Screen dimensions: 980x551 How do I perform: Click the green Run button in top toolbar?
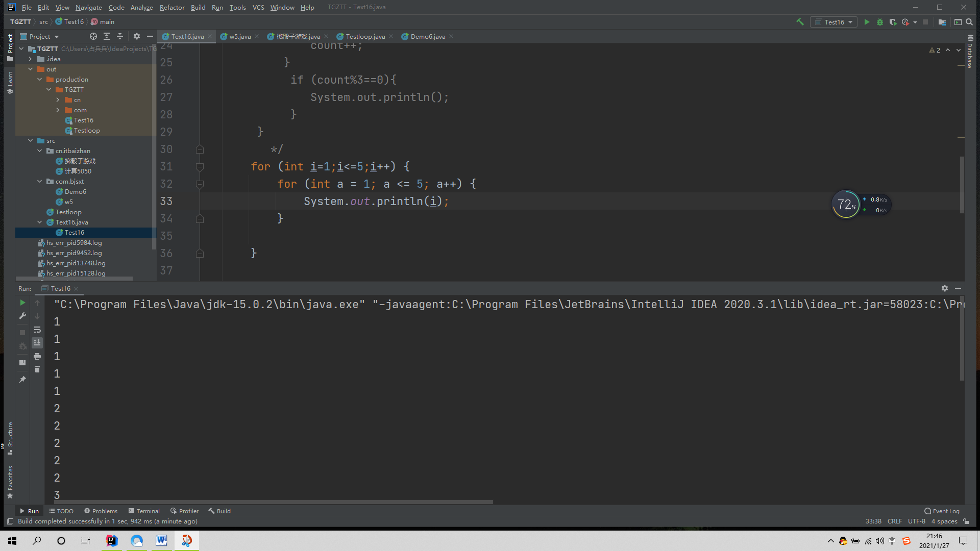click(867, 22)
